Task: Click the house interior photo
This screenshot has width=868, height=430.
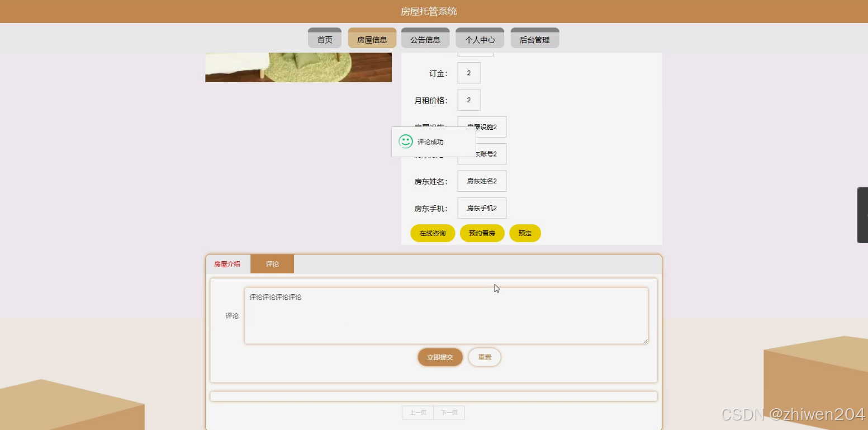Action: tap(298, 66)
